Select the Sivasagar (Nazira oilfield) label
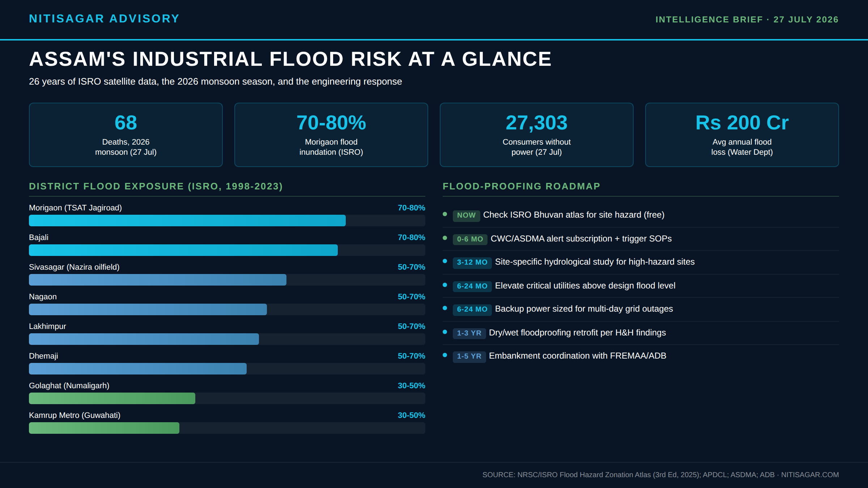Image resolution: width=868 pixels, height=488 pixels. 74,267
